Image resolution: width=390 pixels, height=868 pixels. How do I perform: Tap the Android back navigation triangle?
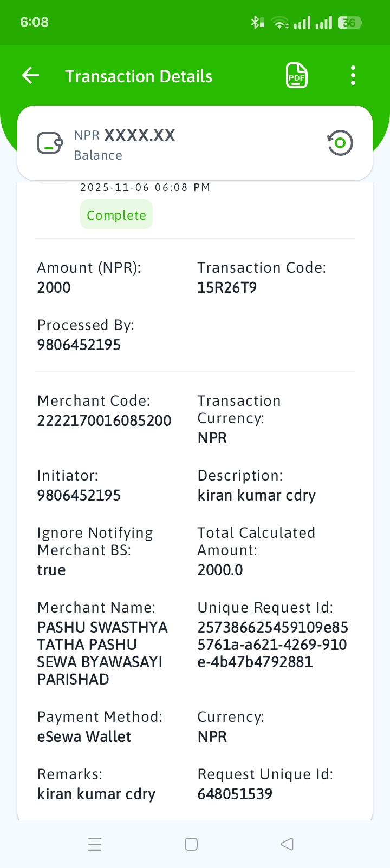287,844
